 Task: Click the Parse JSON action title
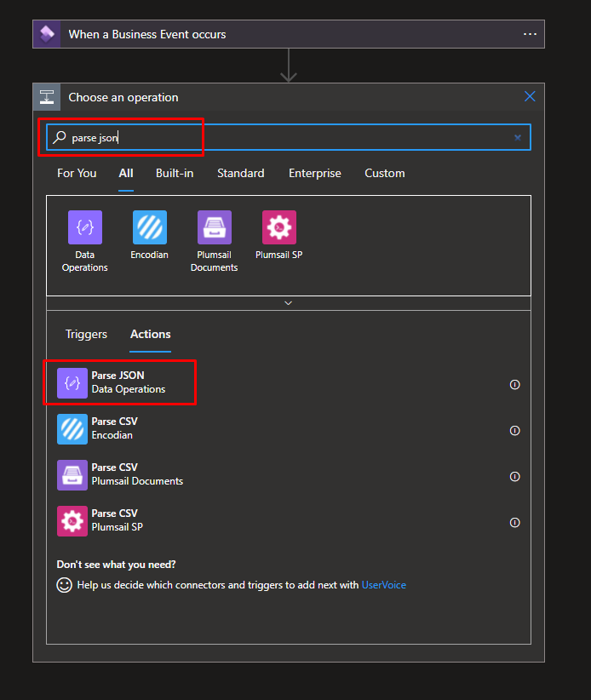118,376
